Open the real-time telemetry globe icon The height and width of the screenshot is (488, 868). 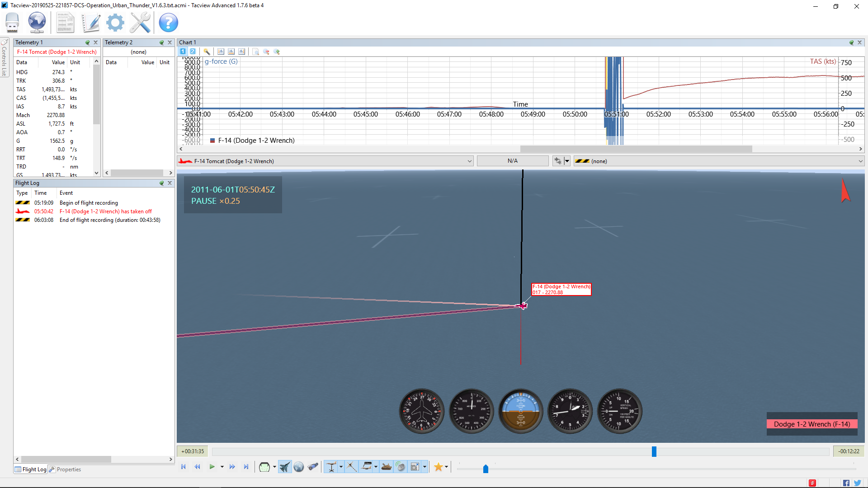tap(37, 22)
